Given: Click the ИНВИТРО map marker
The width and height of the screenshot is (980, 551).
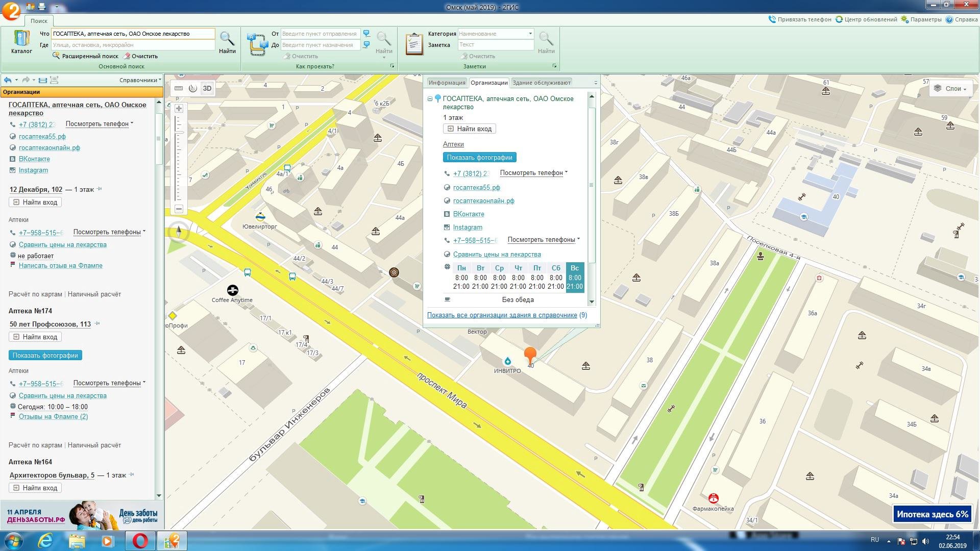Looking at the screenshot, I should [507, 361].
